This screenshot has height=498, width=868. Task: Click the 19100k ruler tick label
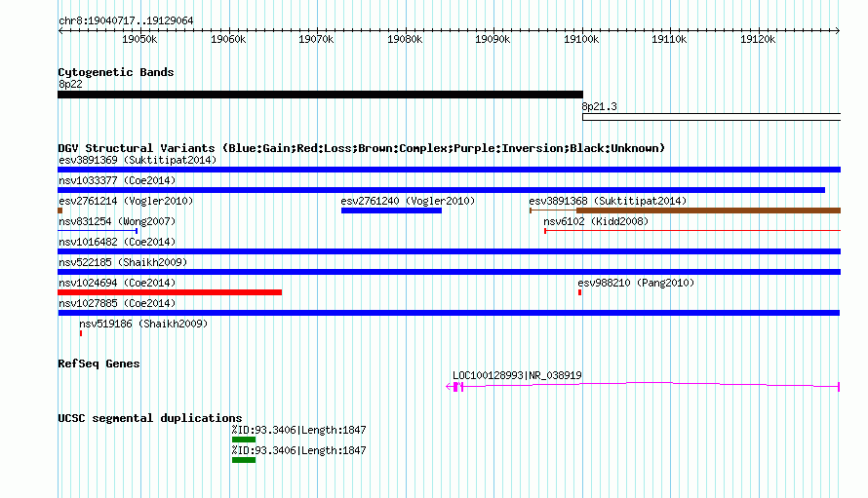click(x=581, y=39)
